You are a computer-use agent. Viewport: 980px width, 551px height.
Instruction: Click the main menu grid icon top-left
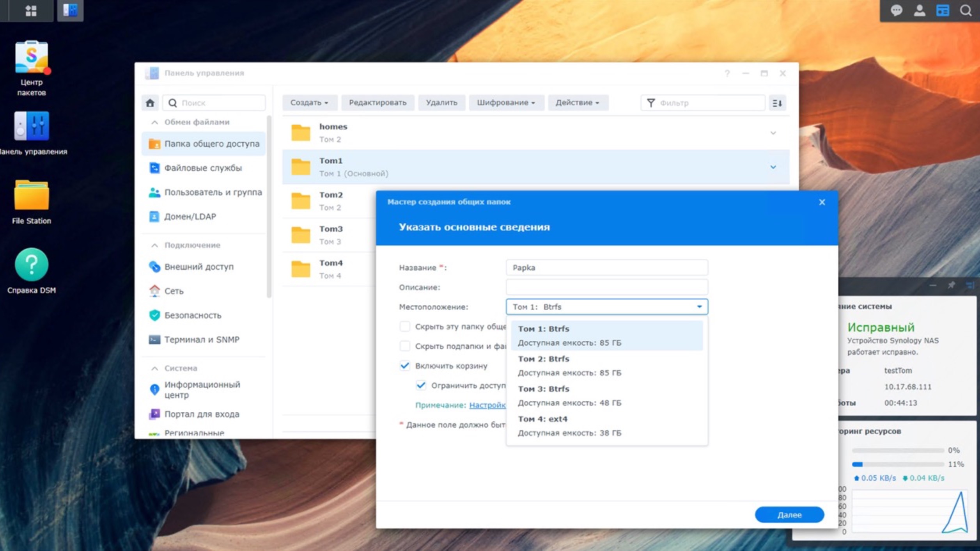[31, 11]
